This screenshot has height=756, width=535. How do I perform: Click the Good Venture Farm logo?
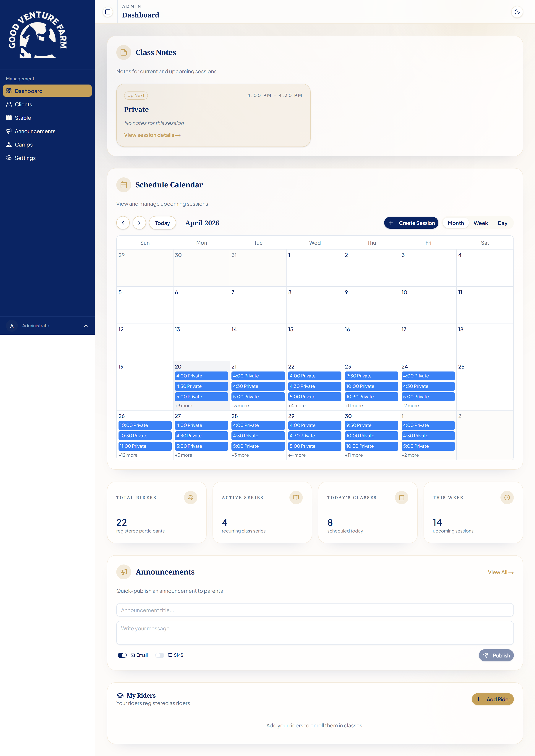[38, 35]
